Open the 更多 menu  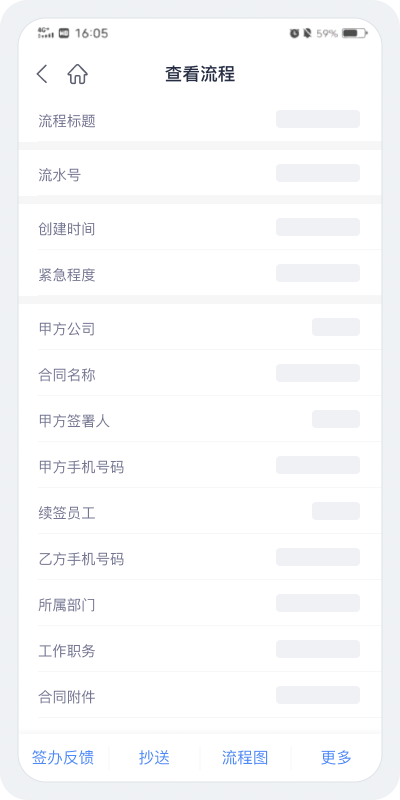(x=336, y=758)
